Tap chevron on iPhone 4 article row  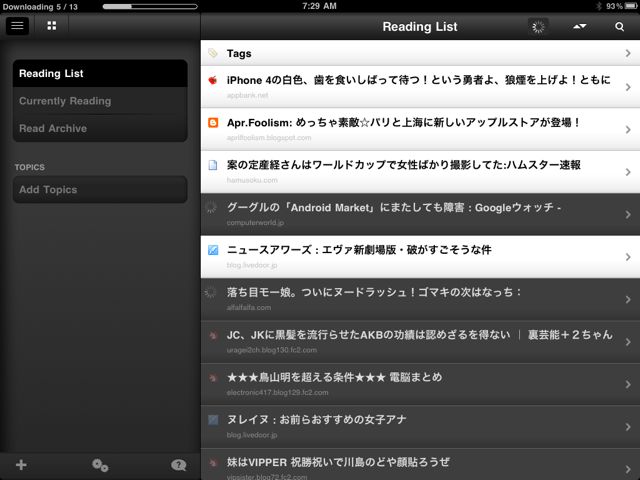[x=628, y=87]
